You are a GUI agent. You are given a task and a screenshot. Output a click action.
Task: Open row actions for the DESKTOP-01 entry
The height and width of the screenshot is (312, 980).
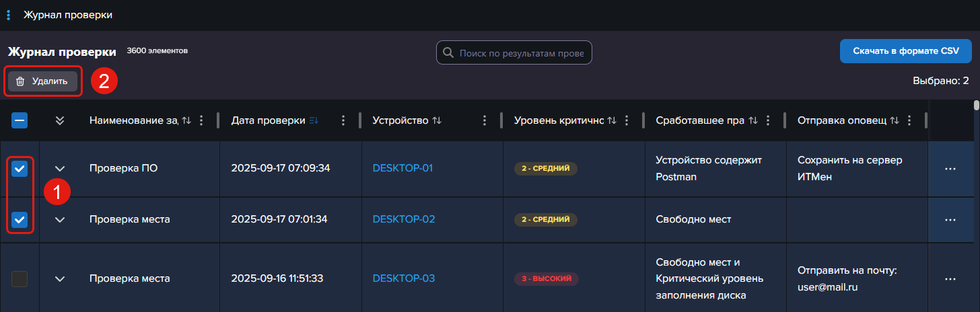pos(950,169)
